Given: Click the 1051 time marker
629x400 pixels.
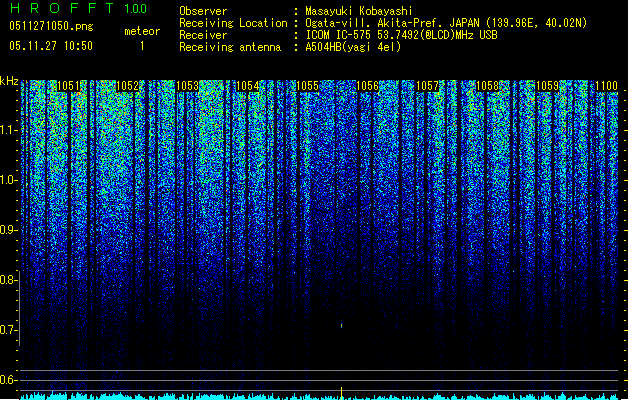Looking at the screenshot, I should pyautogui.click(x=69, y=86).
